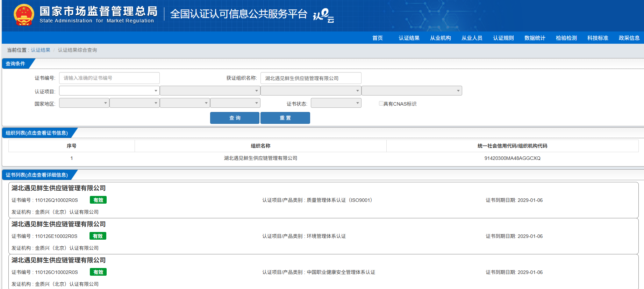Image resolution: width=644 pixels, height=289 pixels.
Task: Click the 认证结果 breadcrumb link
Action: pos(41,50)
